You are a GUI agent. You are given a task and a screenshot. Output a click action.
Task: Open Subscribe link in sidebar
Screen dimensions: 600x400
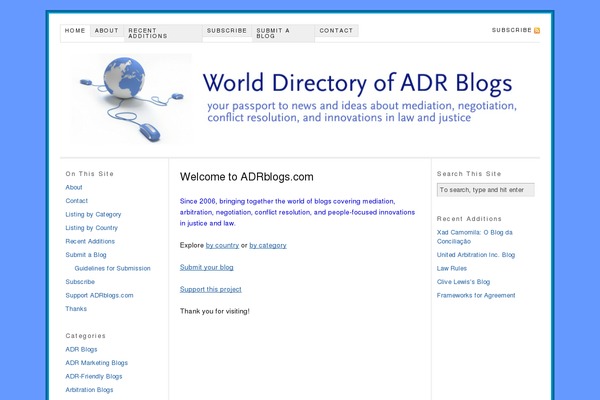(x=80, y=282)
